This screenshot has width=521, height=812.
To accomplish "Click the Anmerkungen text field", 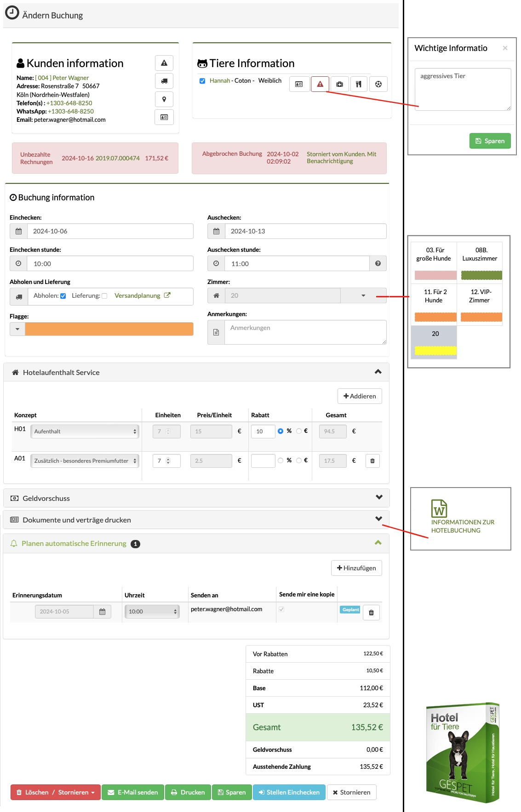I will pyautogui.click(x=305, y=332).
